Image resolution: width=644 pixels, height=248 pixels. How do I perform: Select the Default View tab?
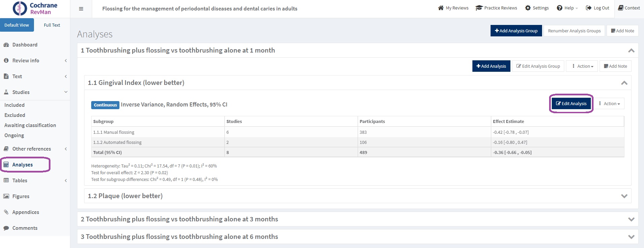coord(17,25)
